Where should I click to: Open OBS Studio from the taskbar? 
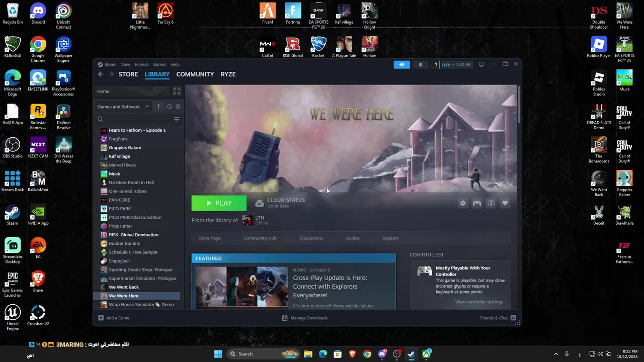coord(396,354)
